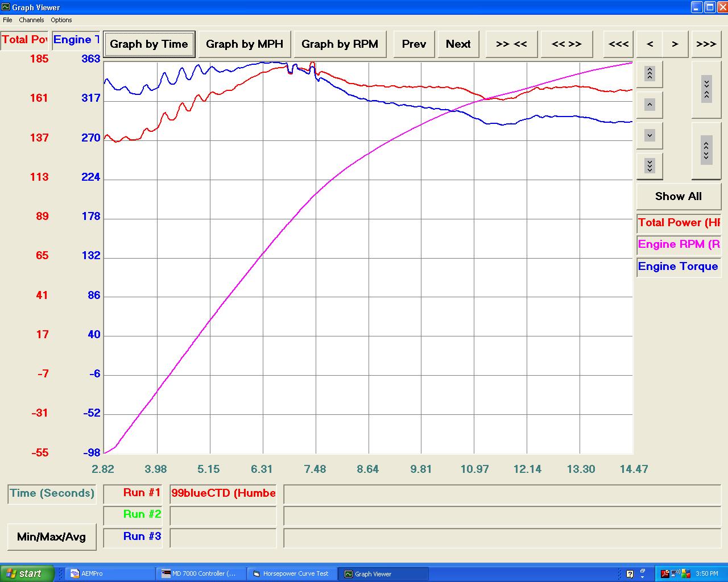The image size is (728, 582).
Task: Click the small single up-arrow button
Action: point(650,105)
